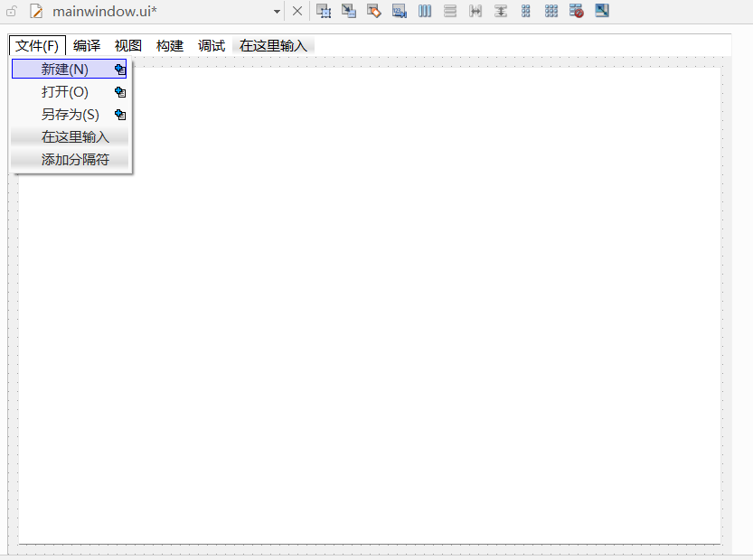The width and height of the screenshot is (753, 560).
Task: Open the 编译 menu
Action: 87,46
